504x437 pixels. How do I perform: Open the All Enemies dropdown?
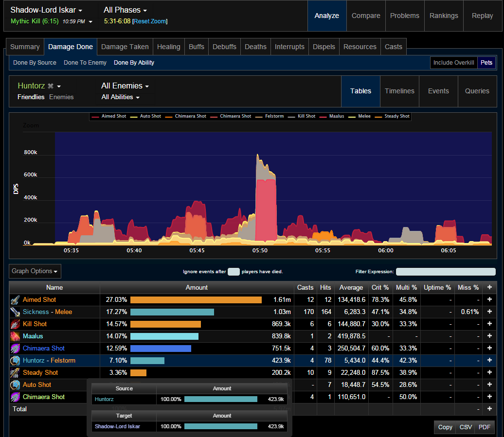[x=125, y=86]
